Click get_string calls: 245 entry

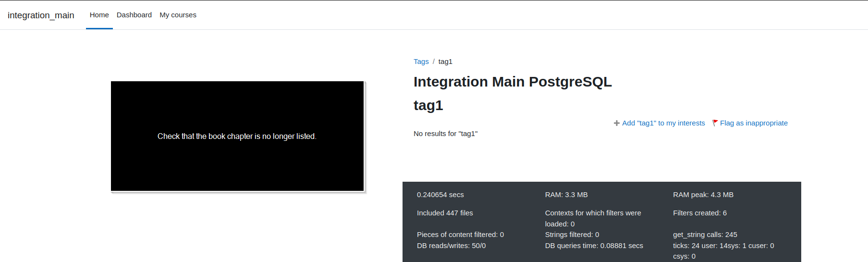click(705, 235)
